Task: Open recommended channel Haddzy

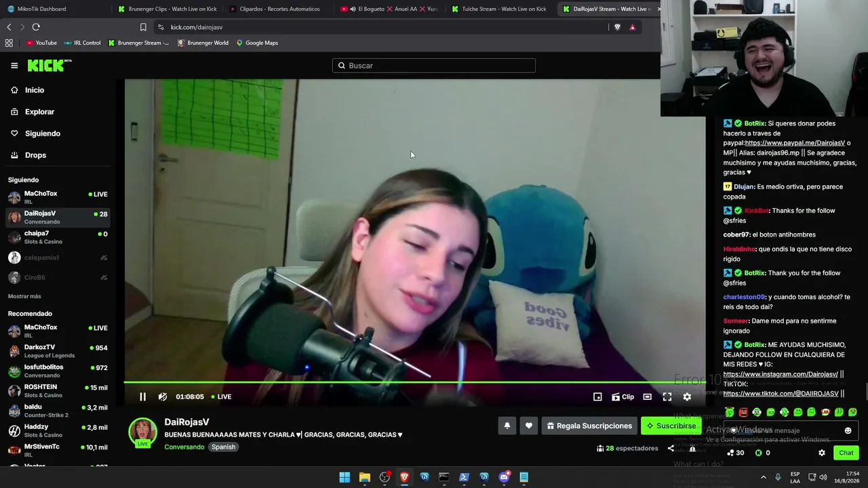Action: point(58,430)
